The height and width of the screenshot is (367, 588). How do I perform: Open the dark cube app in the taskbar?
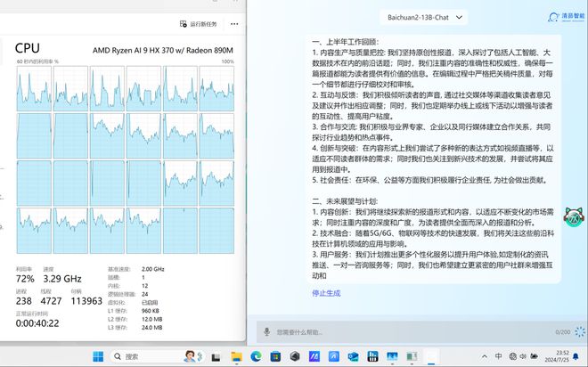click(295, 356)
